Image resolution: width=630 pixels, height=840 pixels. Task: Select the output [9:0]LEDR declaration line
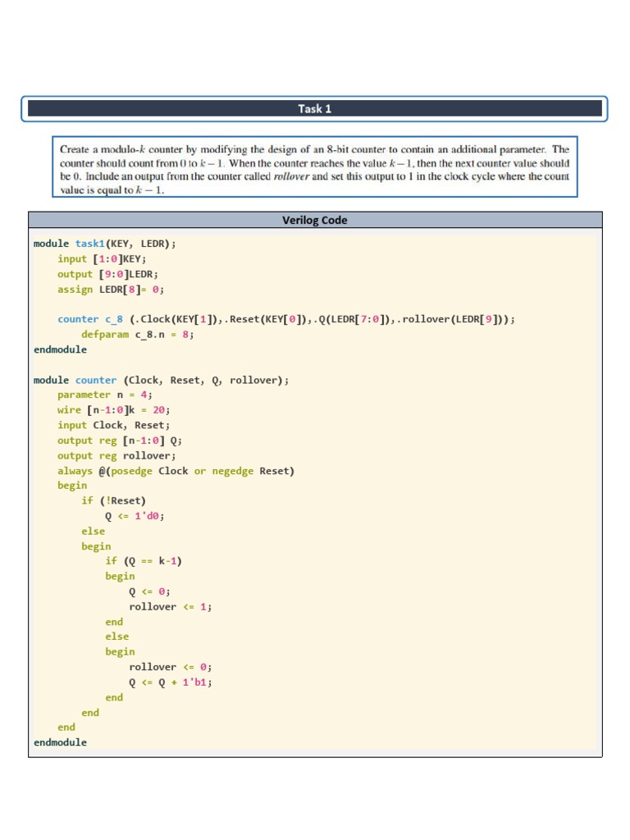[x=107, y=274]
